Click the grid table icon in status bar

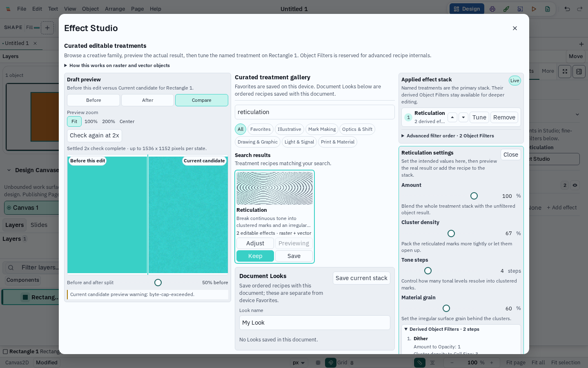[x=318, y=363]
